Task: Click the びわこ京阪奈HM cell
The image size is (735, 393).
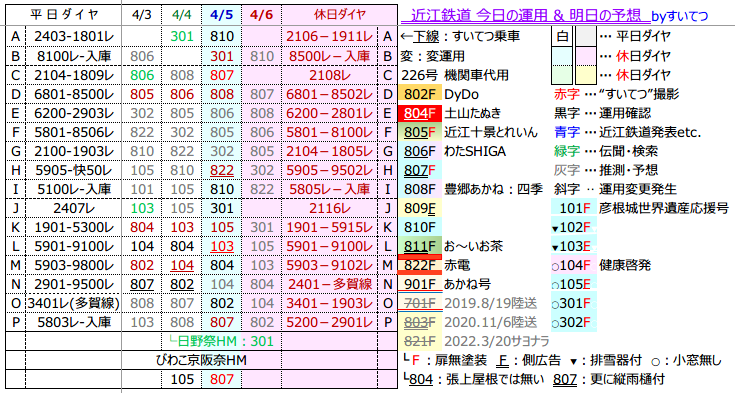Action: tap(201, 361)
